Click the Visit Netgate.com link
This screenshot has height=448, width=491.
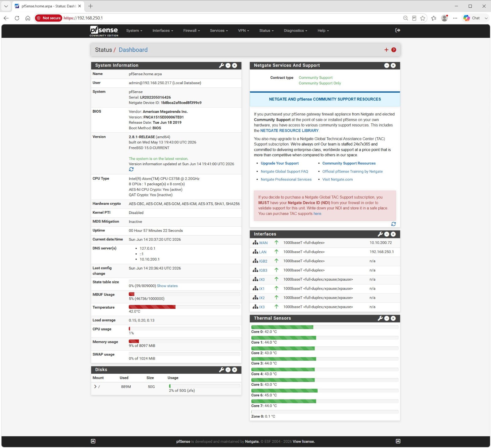(x=338, y=180)
